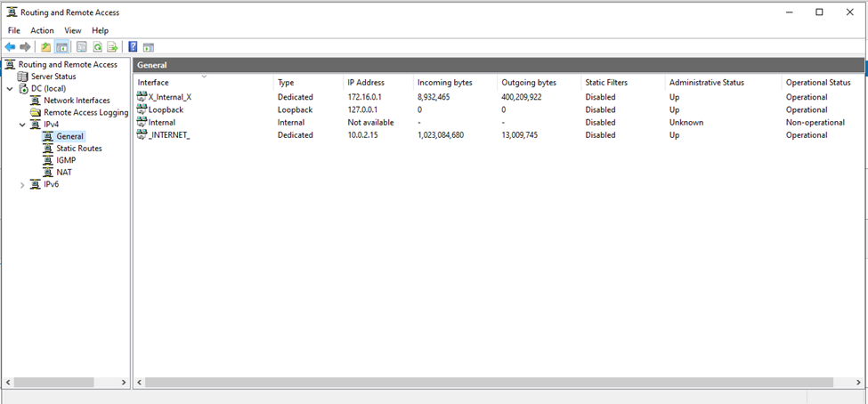This screenshot has width=868, height=404.
Task: Open Properties from the toolbar
Action: coord(81,47)
